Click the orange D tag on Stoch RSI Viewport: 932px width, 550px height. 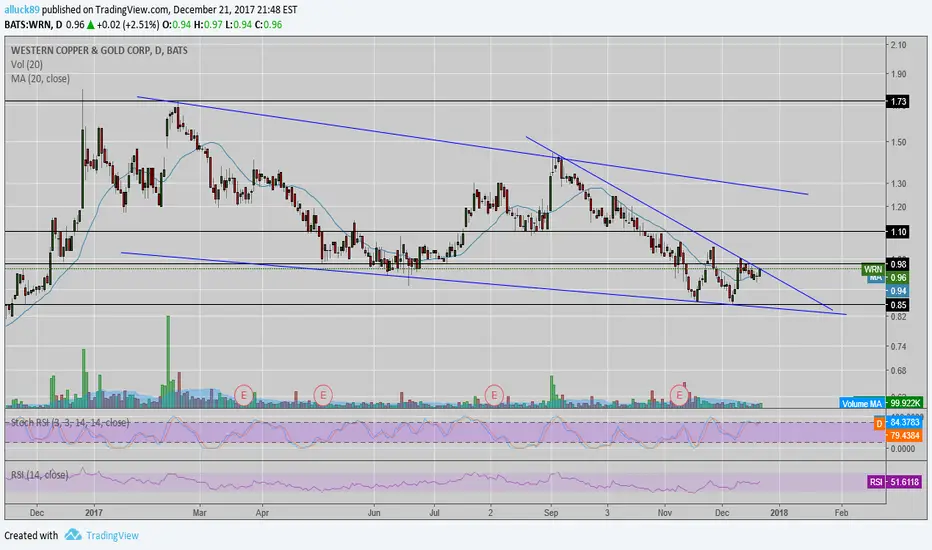pos(879,423)
